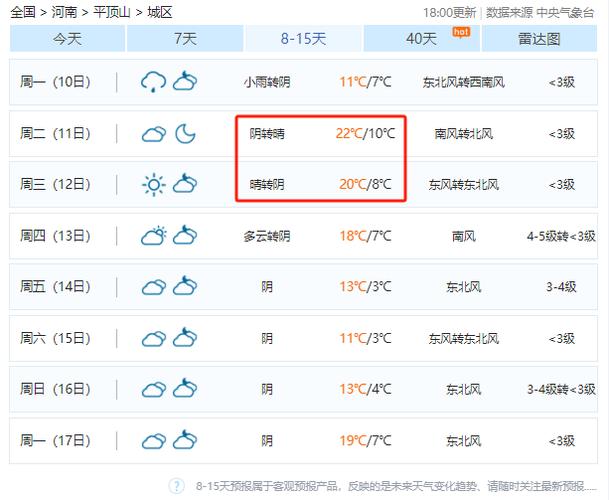The height and width of the screenshot is (500, 609).
Task: Click the hot badge on 40天
Action: 461,32
